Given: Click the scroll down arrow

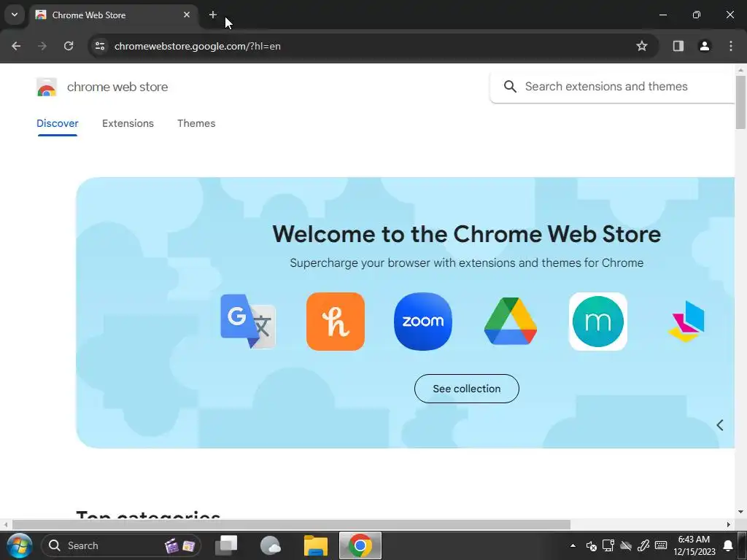Looking at the screenshot, I should coord(740,512).
